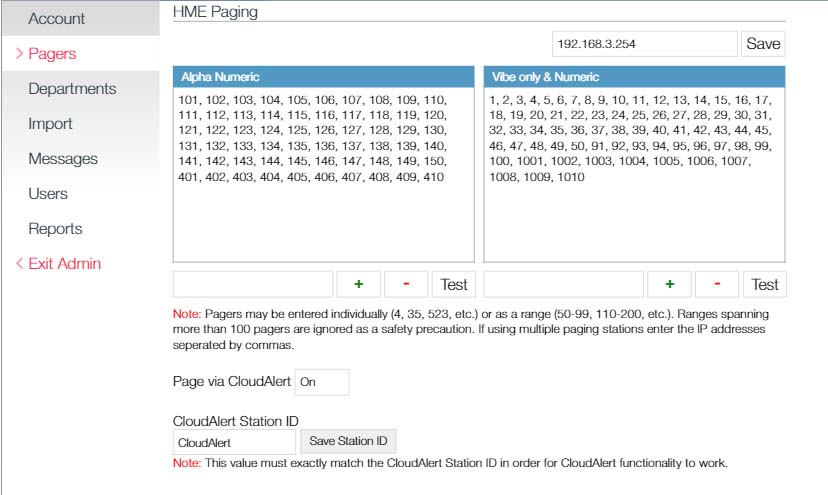
Task: Select Pagers in the sidebar
Action: [52, 54]
